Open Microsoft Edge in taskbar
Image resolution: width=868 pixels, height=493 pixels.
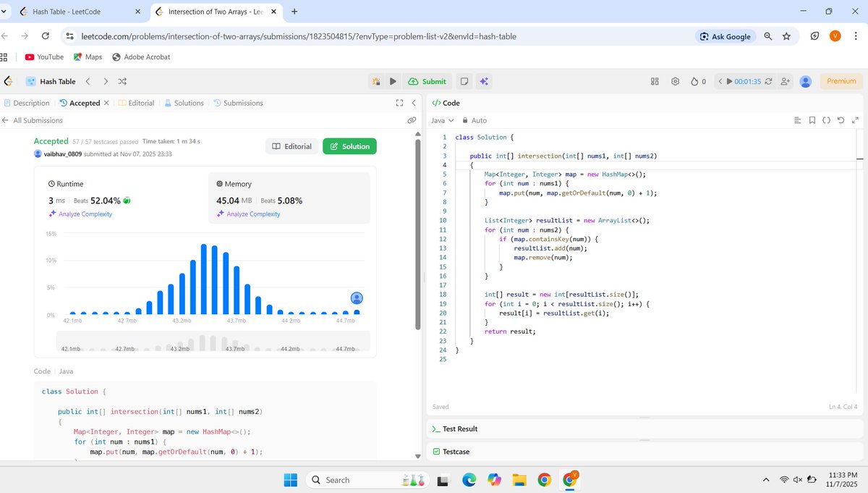click(469, 479)
